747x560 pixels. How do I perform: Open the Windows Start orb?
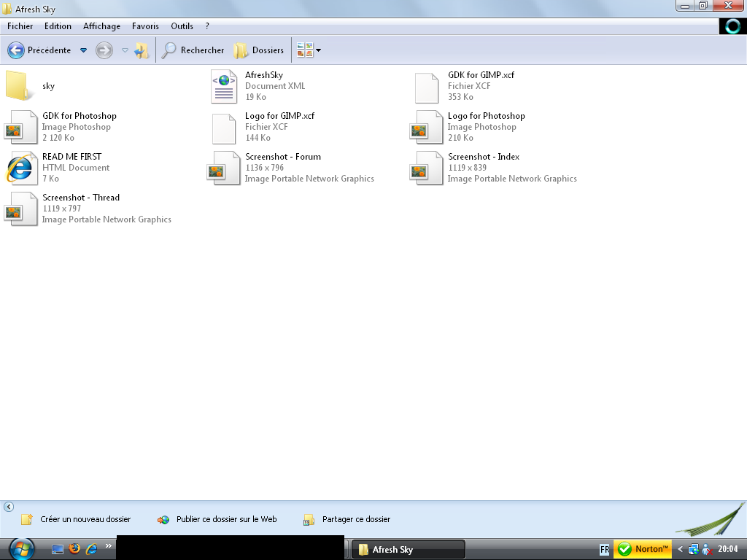(x=22, y=549)
